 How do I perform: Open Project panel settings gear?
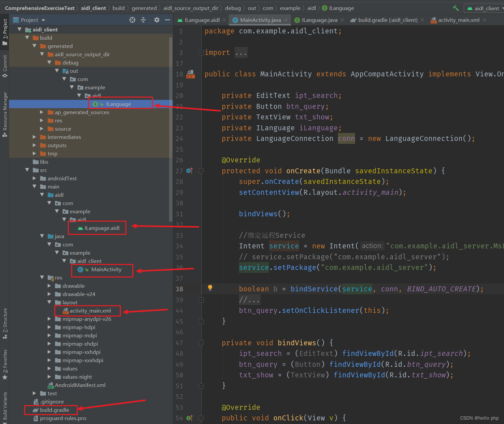coord(157,20)
